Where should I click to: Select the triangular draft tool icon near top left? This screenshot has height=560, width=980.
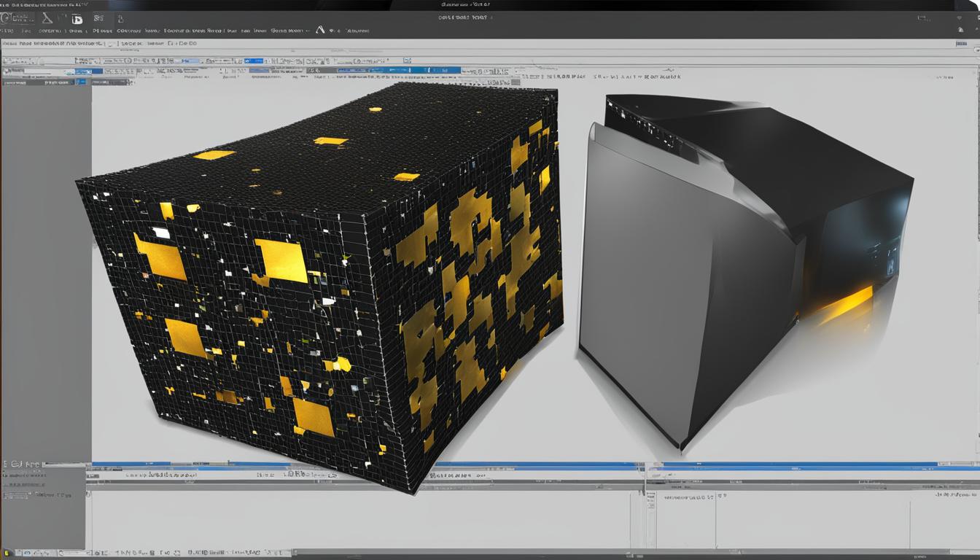click(x=46, y=18)
